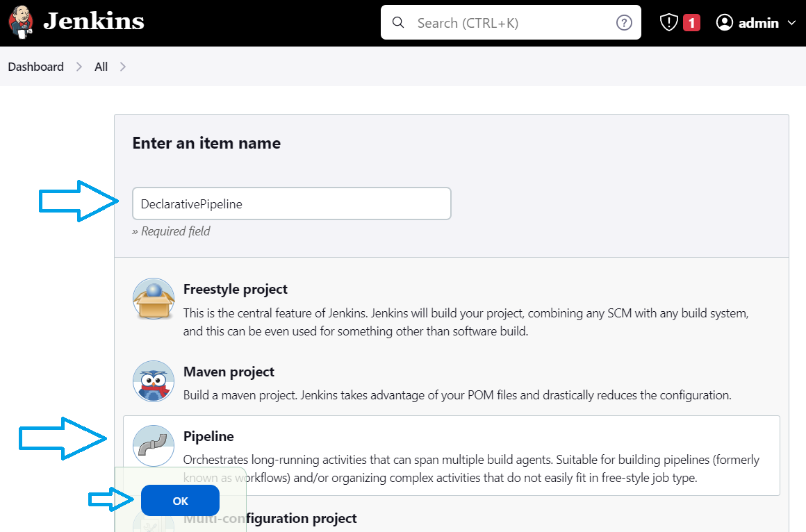806x532 pixels.
Task: Click the admin username link
Action: pyautogui.click(x=758, y=23)
